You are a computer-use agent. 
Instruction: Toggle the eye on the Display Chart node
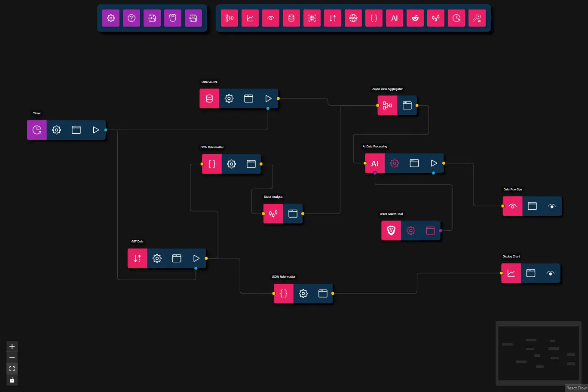(x=550, y=273)
